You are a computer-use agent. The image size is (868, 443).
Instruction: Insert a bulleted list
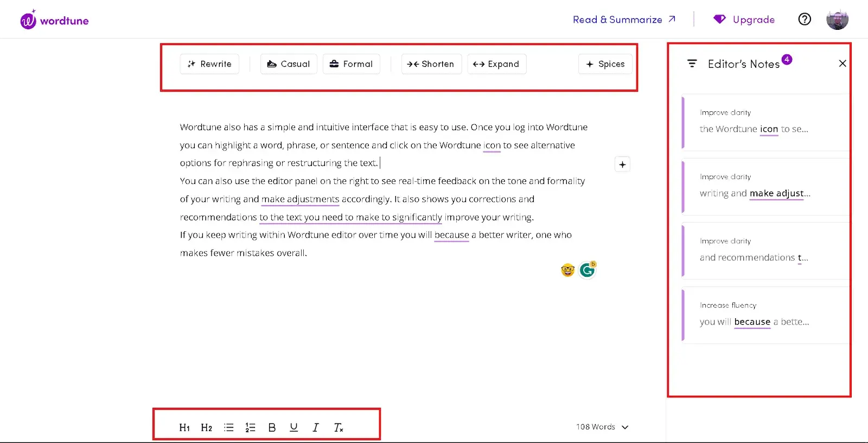click(229, 427)
